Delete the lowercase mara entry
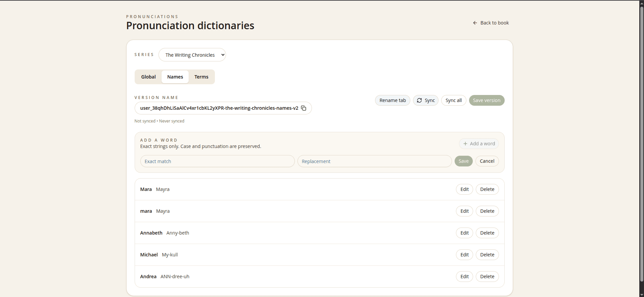 [487, 211]
